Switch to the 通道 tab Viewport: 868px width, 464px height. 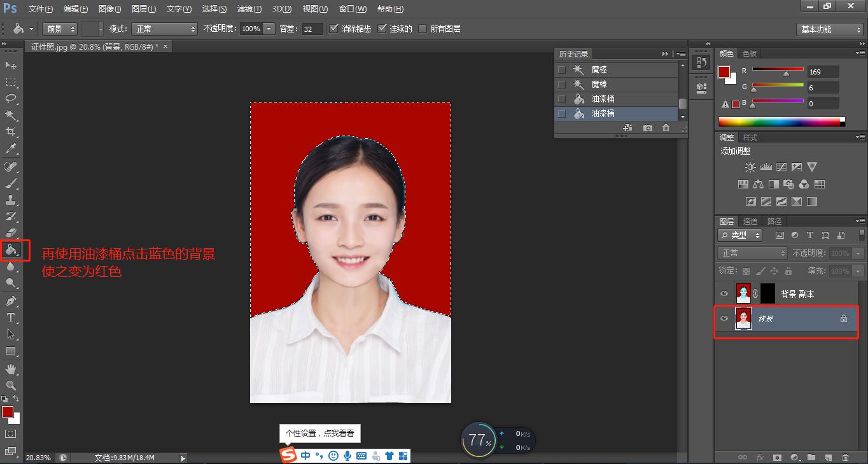pyautogui.click(x=749, y=221)
